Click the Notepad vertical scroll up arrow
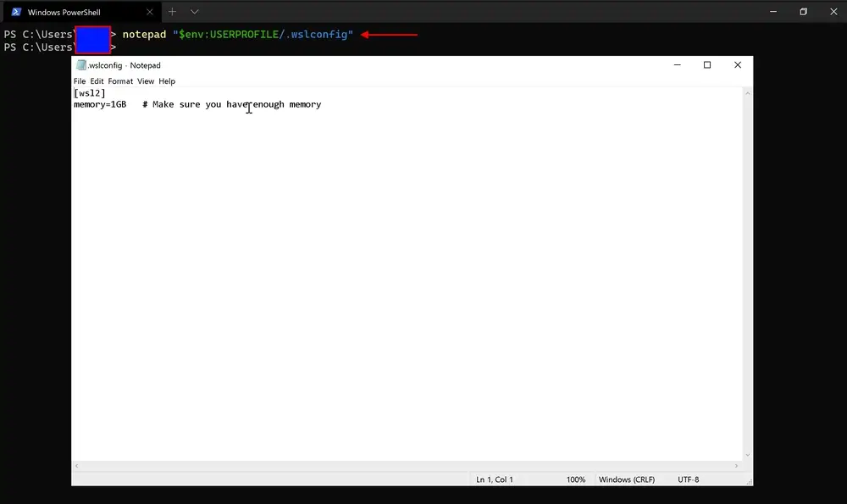The image size is (847, 504). coord(748,93)
